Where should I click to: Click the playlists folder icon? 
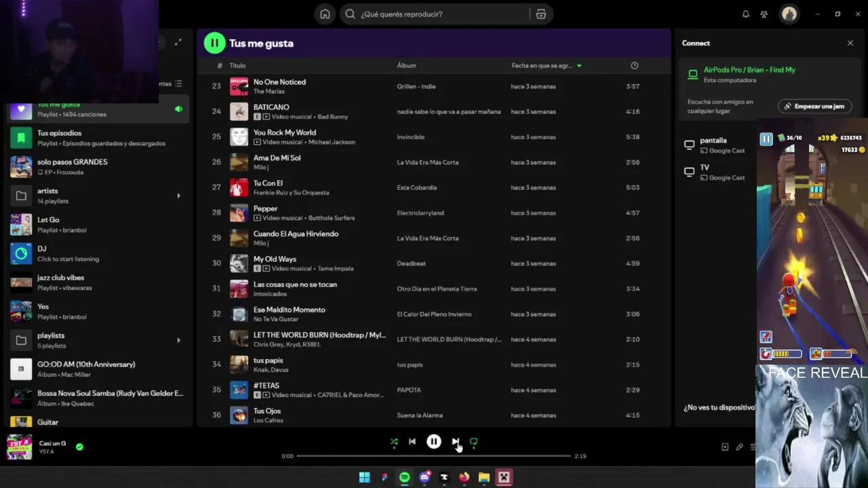tap(21, 340)
